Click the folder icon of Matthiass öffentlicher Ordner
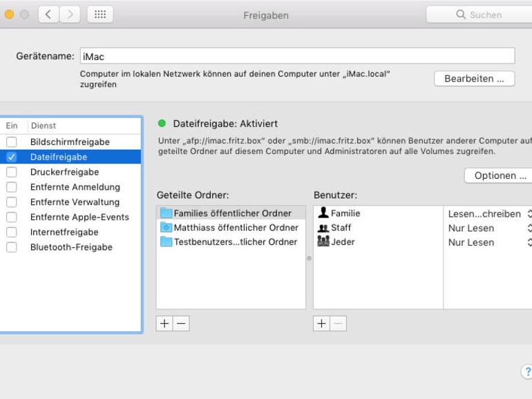 pyautogui.click(x=166, y=227)
